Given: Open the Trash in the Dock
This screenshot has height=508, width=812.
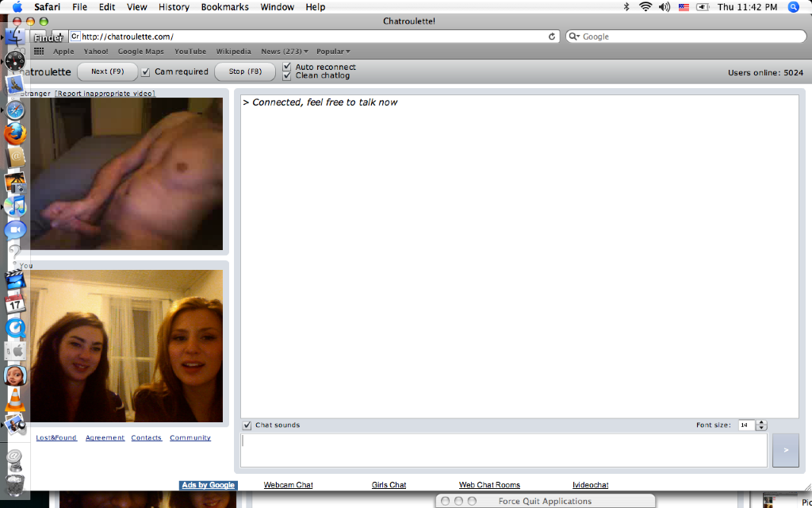Looking at the screenshot, I should 16,485.
